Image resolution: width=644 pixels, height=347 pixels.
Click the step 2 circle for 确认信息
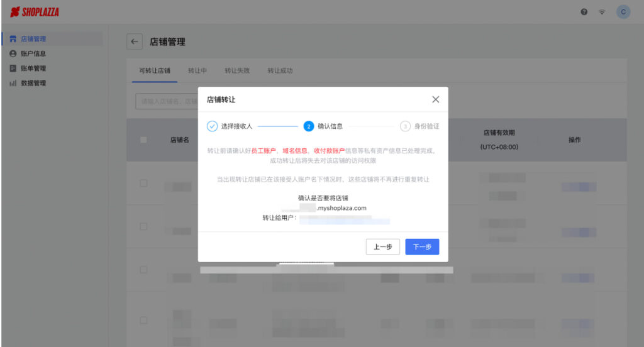pyautogui.click(x=308, y=126)
